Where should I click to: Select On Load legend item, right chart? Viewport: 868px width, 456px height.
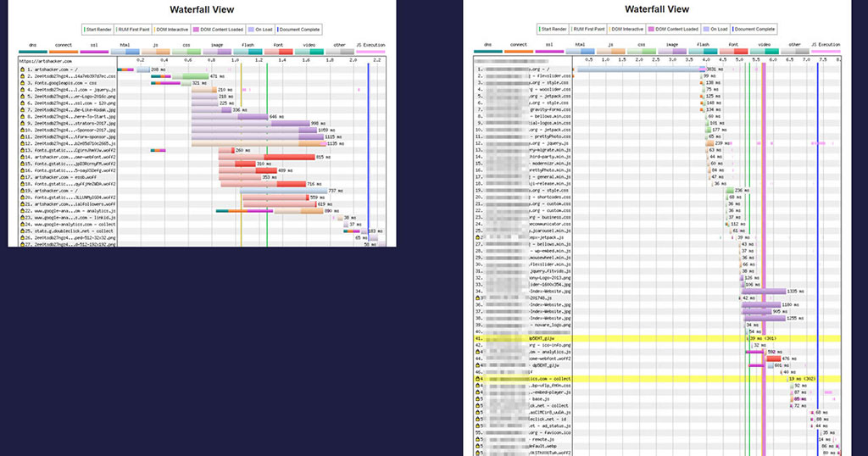(715, 29)
